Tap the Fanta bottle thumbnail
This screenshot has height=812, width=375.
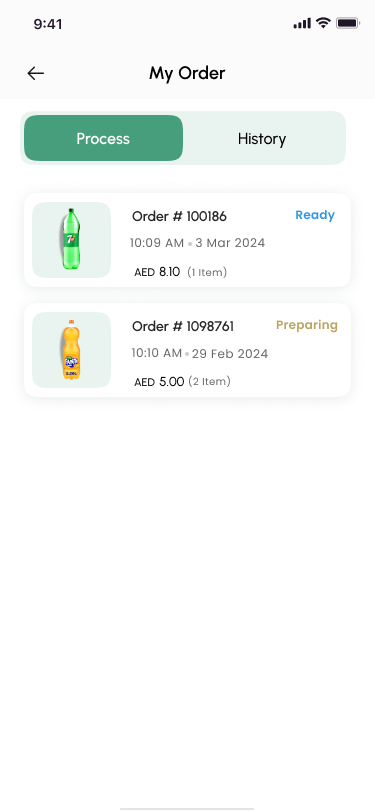(71, 350)
